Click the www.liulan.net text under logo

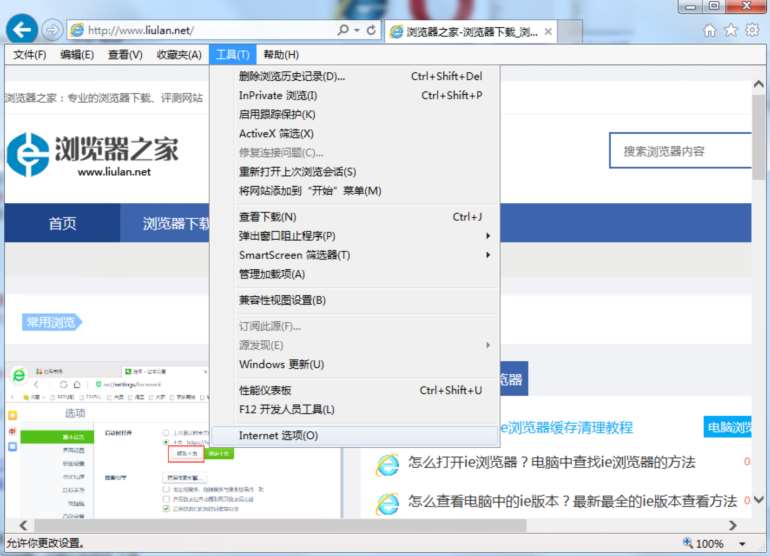(114, 172)
